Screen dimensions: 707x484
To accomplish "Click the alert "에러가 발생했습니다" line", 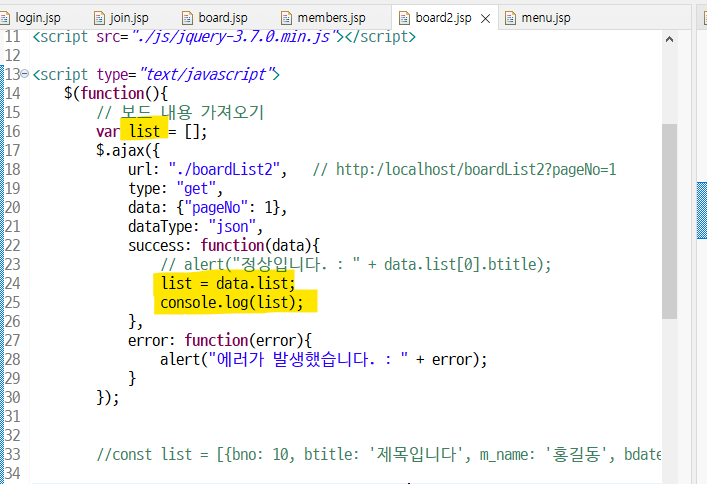I will point(324,360).
